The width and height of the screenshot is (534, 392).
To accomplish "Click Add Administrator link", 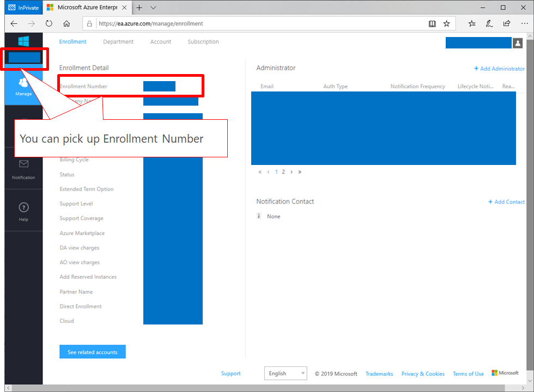I will pyautogui.click(x=499, y=69).
